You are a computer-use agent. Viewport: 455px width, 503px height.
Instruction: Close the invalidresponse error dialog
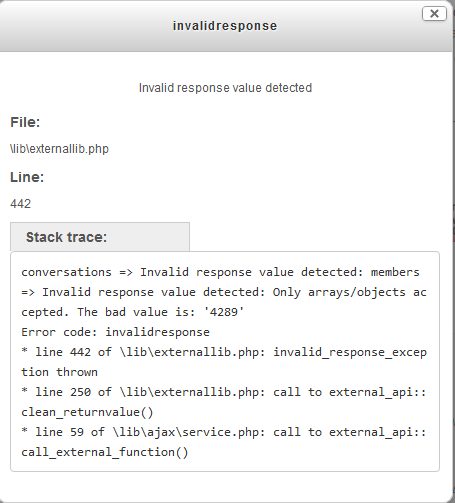434,14
